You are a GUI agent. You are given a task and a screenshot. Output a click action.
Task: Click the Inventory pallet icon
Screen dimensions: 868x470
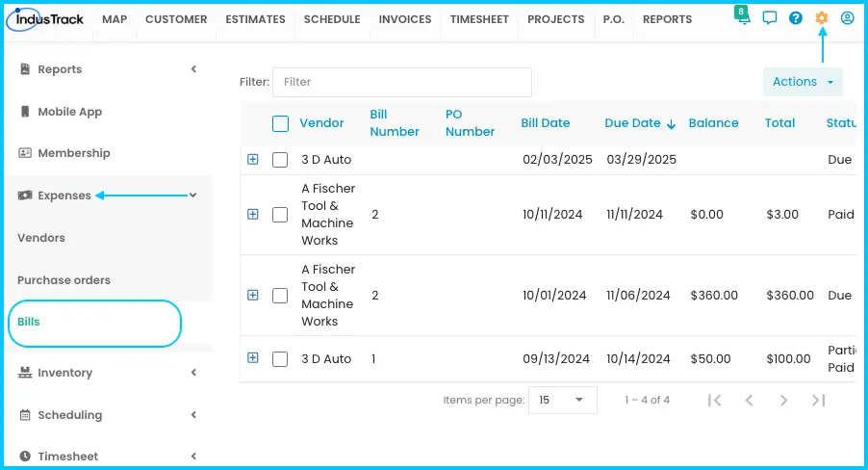25,373
